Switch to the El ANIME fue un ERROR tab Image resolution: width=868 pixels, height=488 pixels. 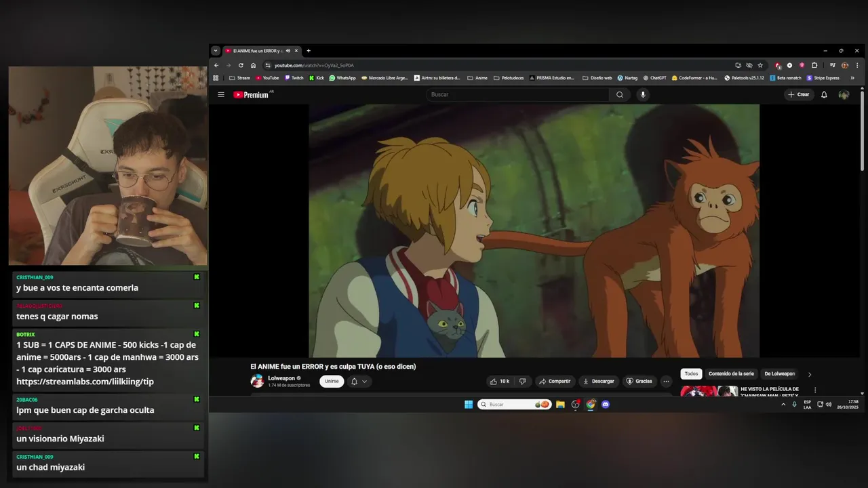coord(258,51)
